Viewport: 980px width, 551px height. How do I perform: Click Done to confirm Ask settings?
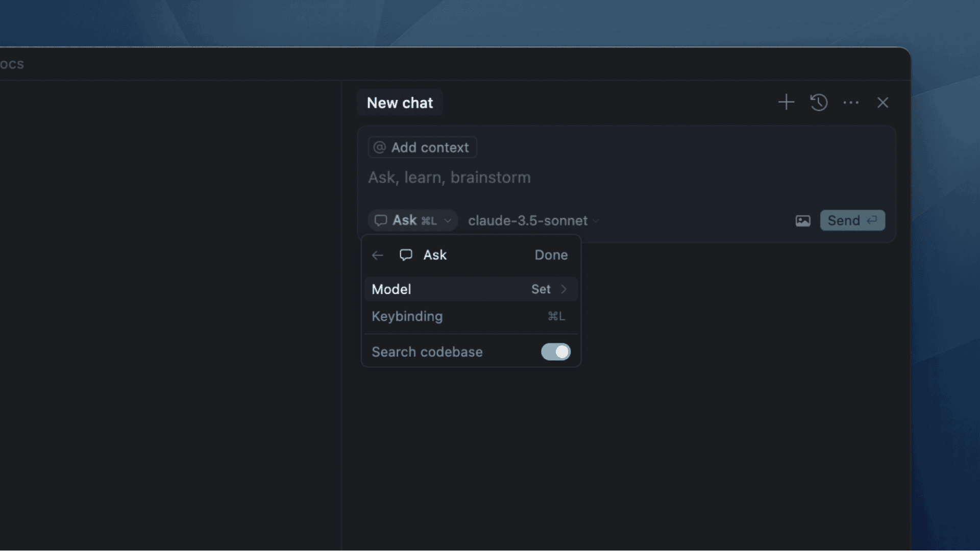[x=551, y=255]
